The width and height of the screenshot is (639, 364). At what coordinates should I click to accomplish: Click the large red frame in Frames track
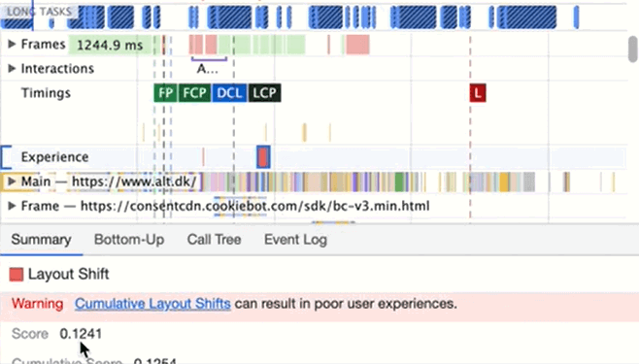pyautogui.click(x=357, y=45)
